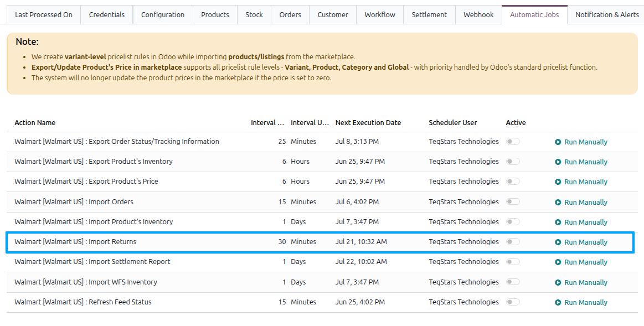Switch on Import Settlement Report job

513,262
